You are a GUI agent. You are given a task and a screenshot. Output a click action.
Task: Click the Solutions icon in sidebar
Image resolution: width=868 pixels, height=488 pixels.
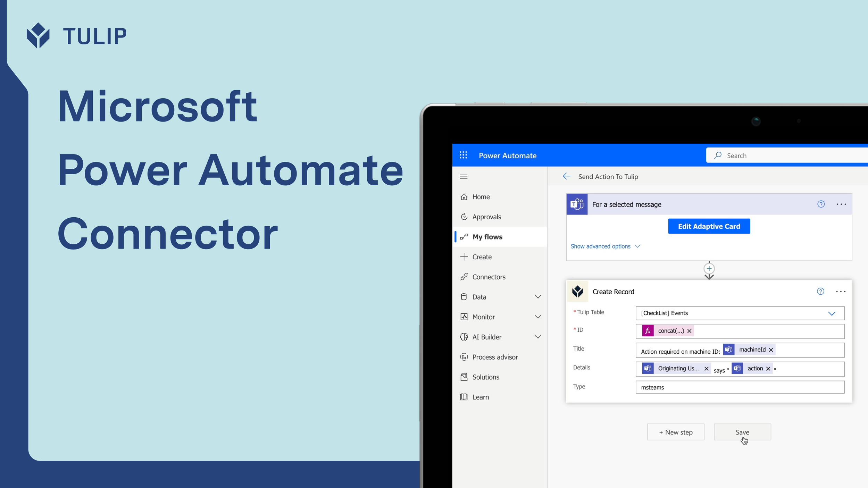point(464,377)
